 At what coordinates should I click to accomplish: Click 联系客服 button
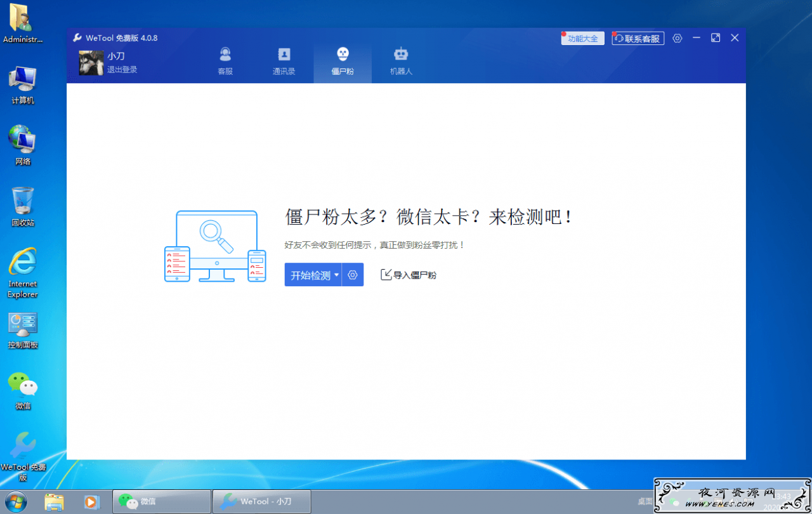pyautogui.click(x=638, y=38)
